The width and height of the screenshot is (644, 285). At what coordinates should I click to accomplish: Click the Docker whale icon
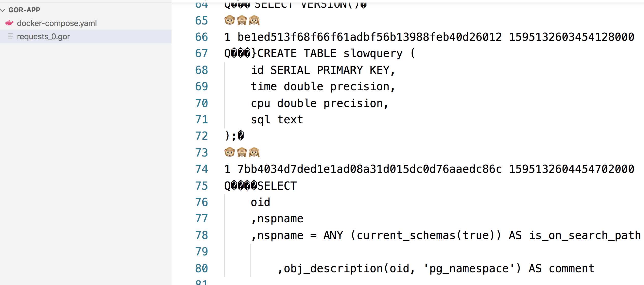click(x=9, y=23)
